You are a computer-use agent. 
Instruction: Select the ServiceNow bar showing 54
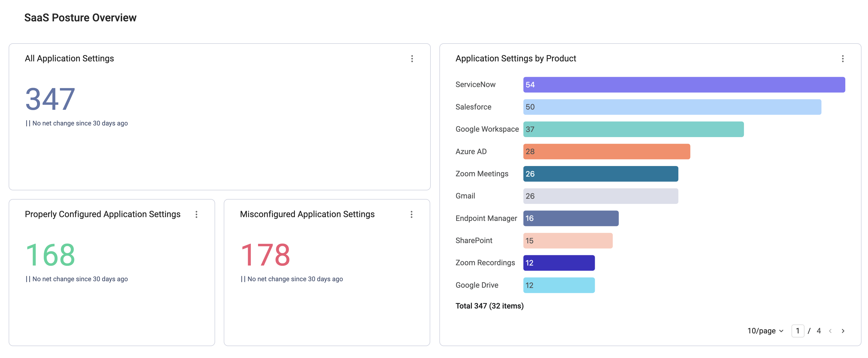click(x=684, y=85)
